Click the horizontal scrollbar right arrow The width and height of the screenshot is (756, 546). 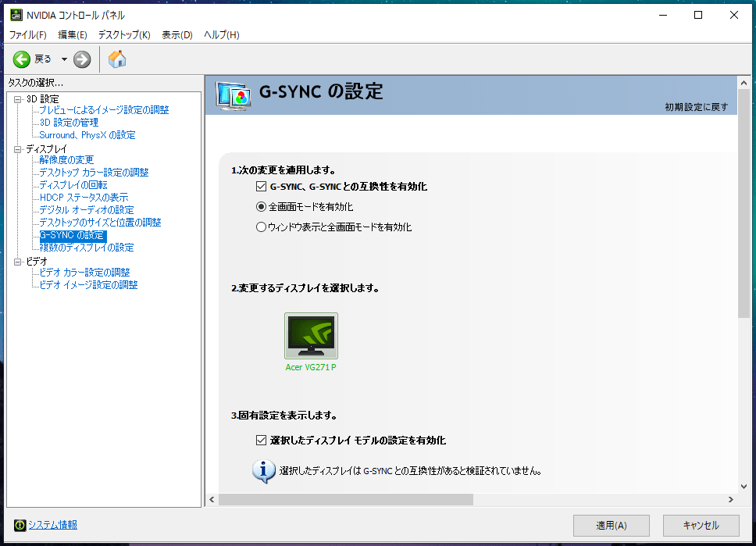[731, 500]
